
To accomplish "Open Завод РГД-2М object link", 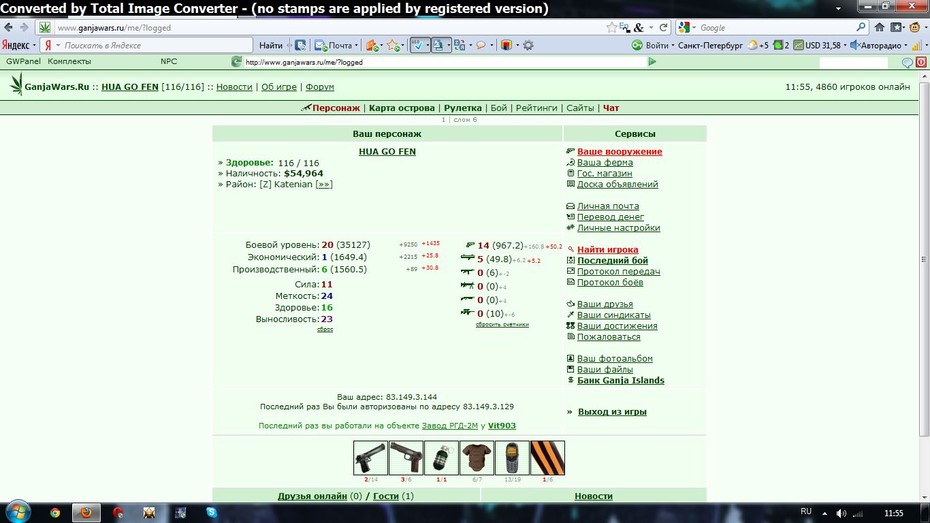I will tap(450, 426).
